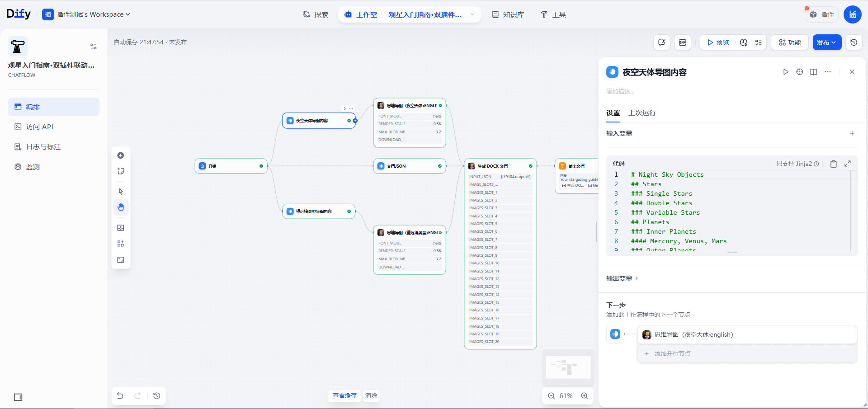868x409 pixels.
Task: Click the add node plus icon in canvas toolbar
Action: [121, 155]
